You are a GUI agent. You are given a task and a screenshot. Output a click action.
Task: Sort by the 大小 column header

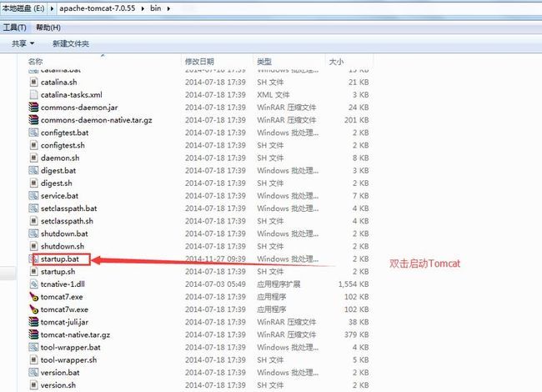tap(336, 62)
